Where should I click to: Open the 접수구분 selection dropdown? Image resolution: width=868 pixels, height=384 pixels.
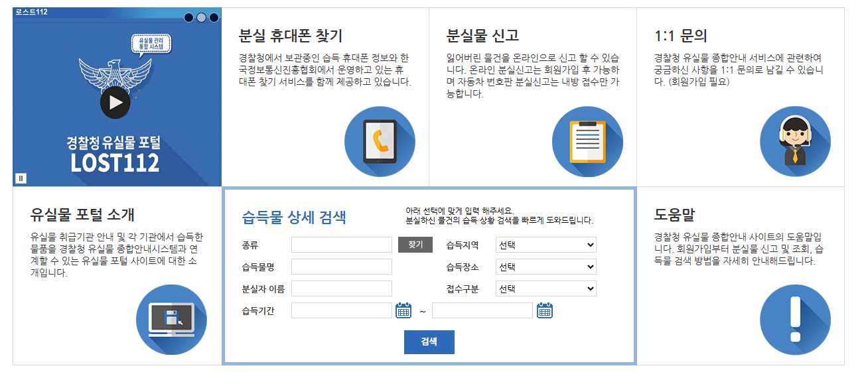click(x=545, y=288)
